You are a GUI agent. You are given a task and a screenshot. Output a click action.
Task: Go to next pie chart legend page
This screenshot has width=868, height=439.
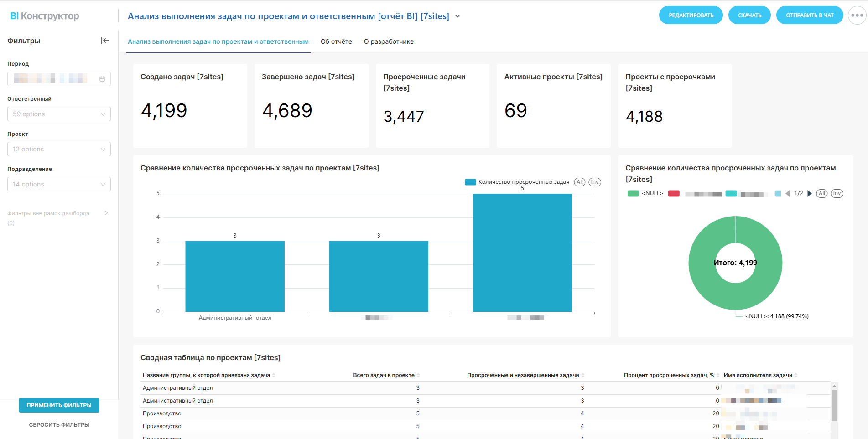810,193
